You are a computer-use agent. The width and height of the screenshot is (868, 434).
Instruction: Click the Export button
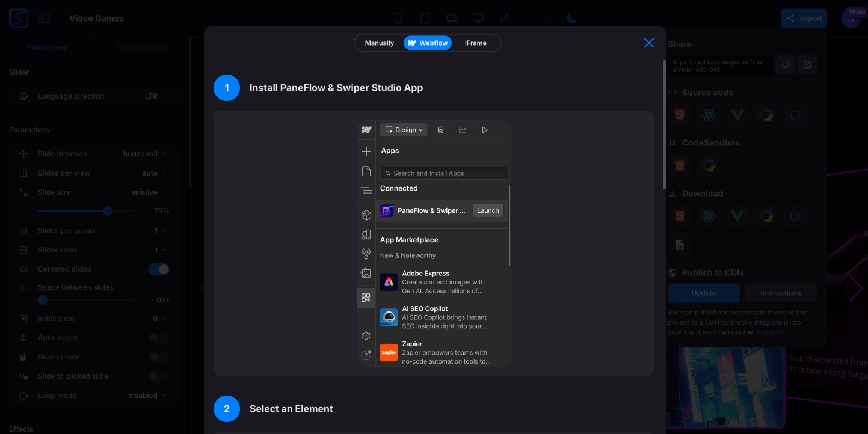click(804, 18)
